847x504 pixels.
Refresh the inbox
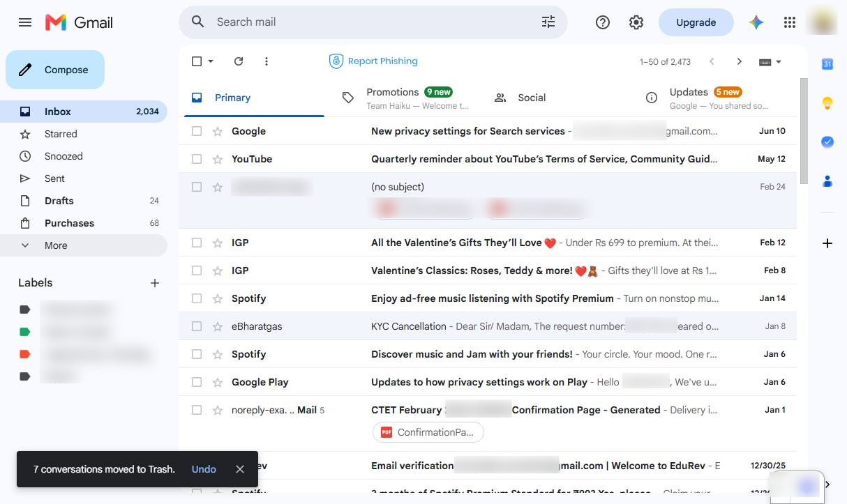[x=239, y=61]
